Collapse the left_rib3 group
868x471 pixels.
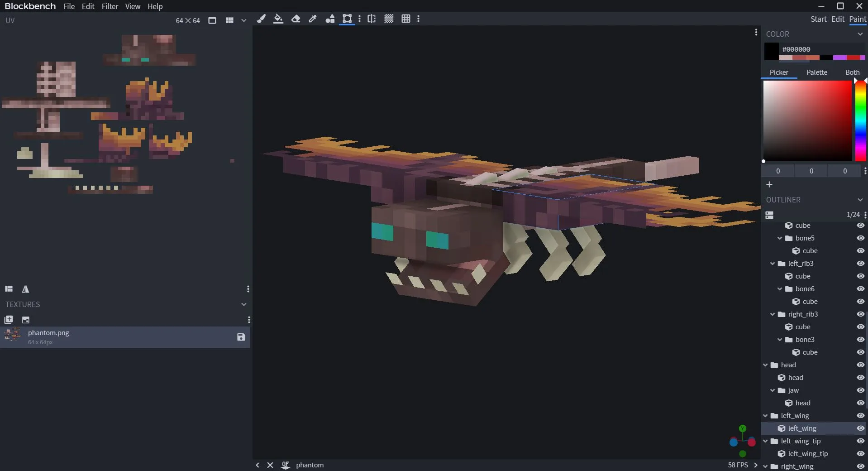(x=773, y=264)
